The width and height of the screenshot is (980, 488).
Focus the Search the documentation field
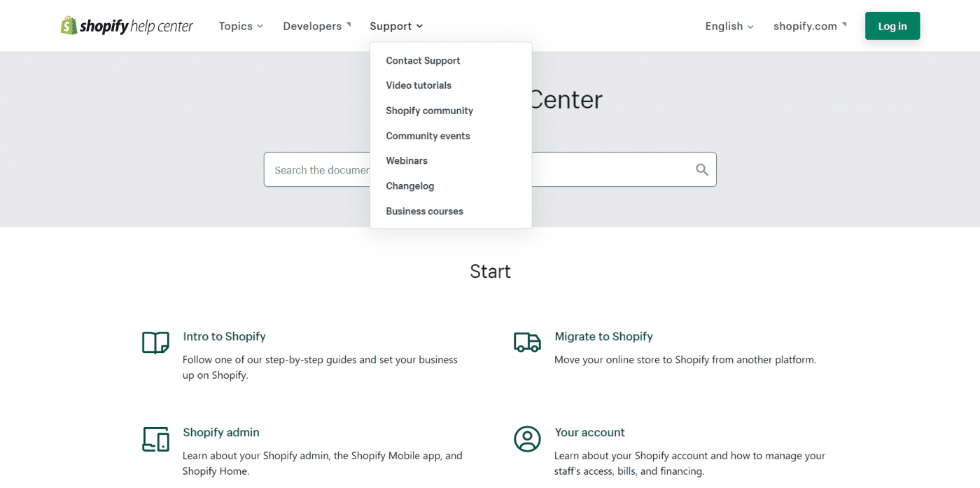click(x=490, y=169)
